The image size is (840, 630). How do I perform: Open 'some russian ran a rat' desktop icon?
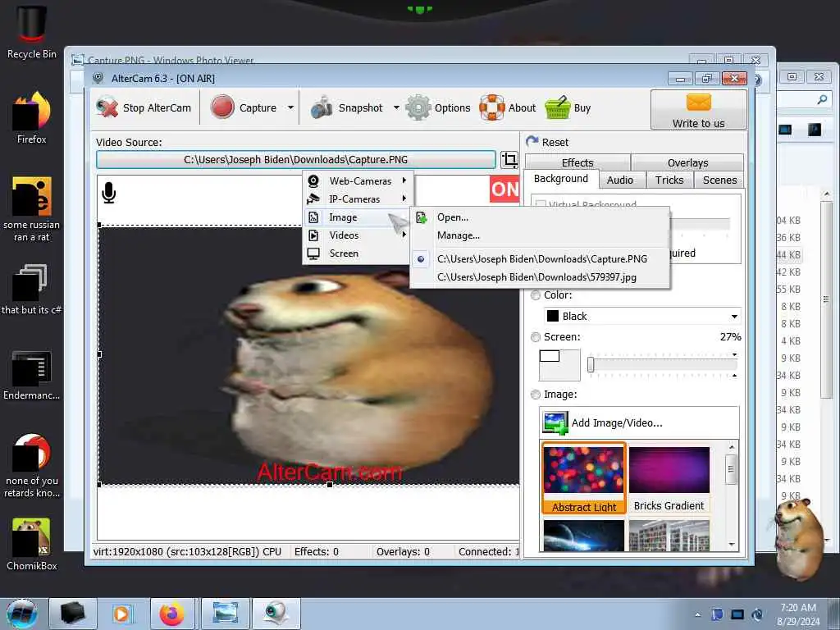coord(32,209)
